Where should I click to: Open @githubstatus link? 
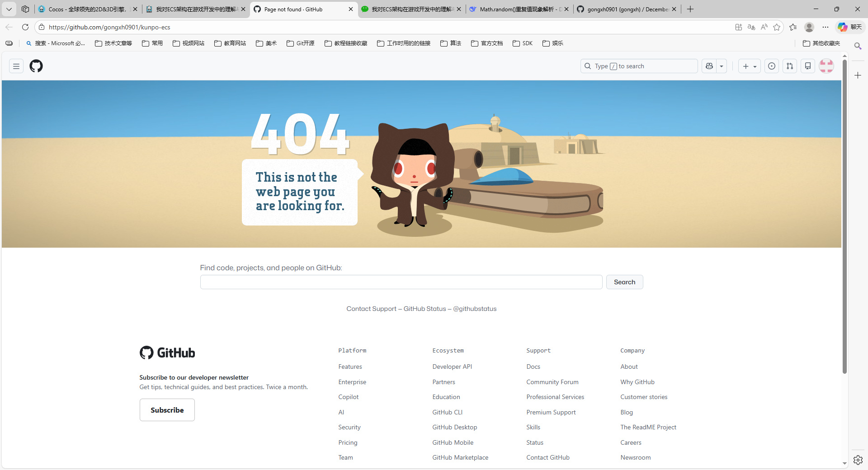pyautogui.click(x=475, y=309)
